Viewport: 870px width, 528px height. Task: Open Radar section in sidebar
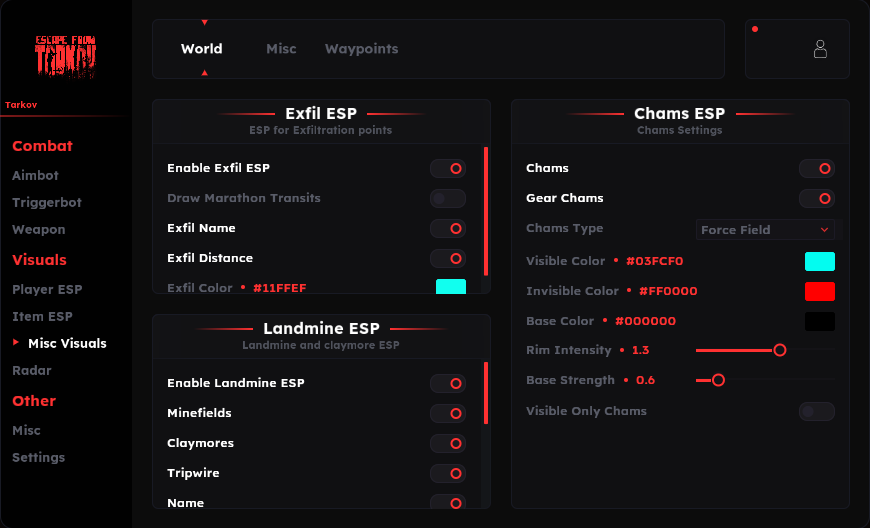pos(32,370)
